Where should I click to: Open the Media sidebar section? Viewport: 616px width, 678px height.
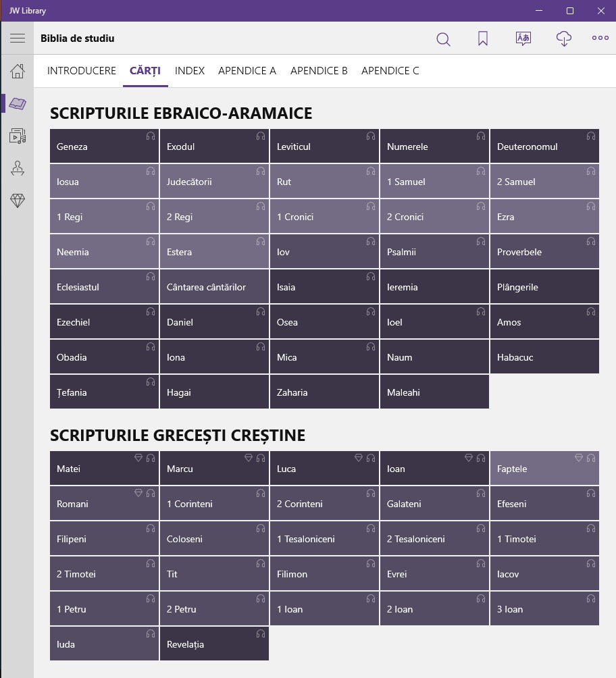pos(18,136)
